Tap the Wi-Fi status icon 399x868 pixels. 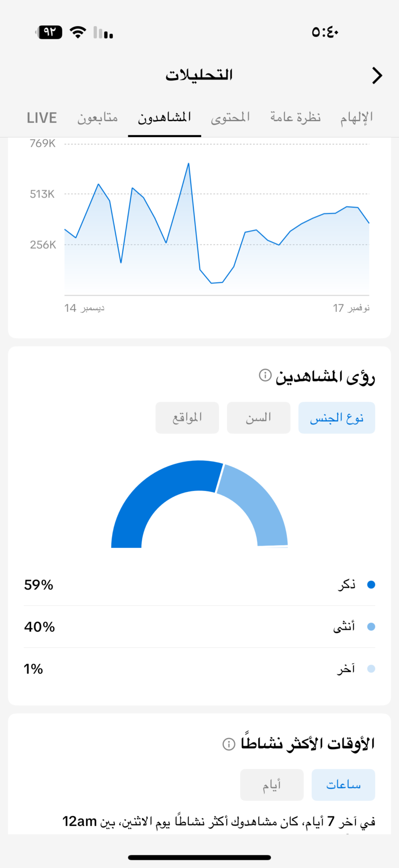[x=78, y=32]
